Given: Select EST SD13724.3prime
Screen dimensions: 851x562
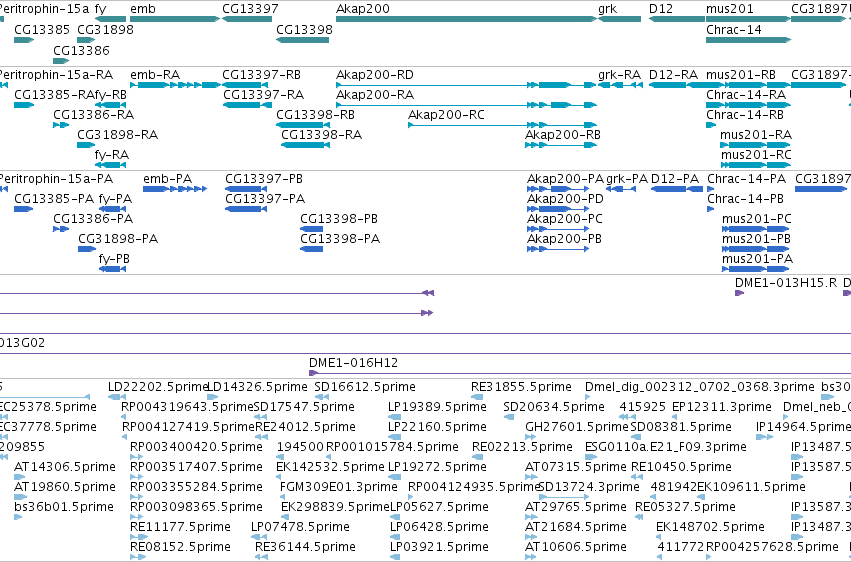Looking at the screenshot, I should pos(564,497).
